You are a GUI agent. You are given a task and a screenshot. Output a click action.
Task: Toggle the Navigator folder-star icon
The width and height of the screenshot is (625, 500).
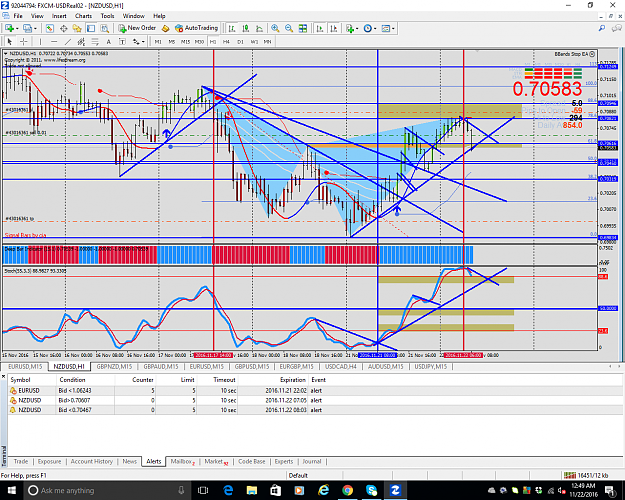77,28
